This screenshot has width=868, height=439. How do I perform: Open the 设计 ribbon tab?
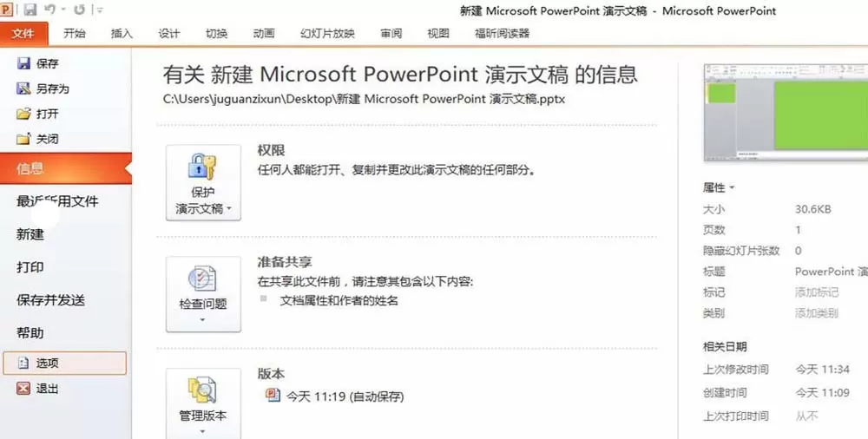pos(169,33)
